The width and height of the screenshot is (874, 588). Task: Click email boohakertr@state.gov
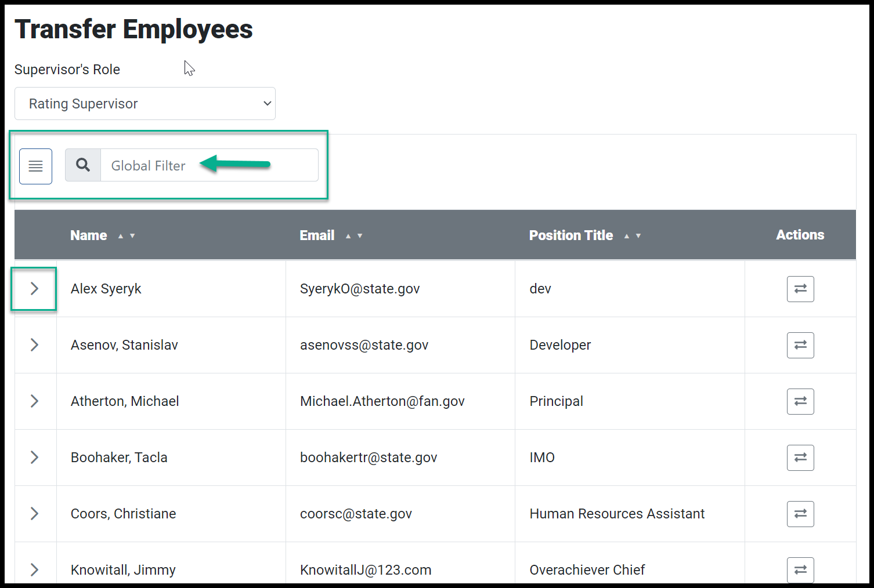369,458
